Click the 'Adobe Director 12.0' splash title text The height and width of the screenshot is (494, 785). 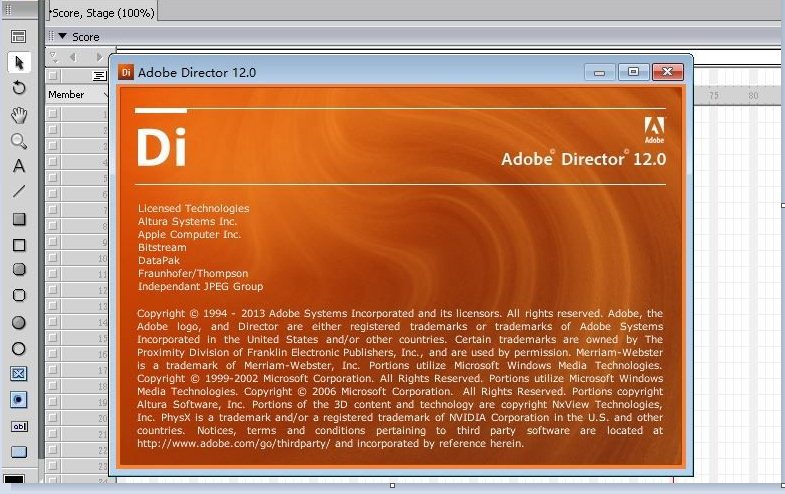click(584, 159)
